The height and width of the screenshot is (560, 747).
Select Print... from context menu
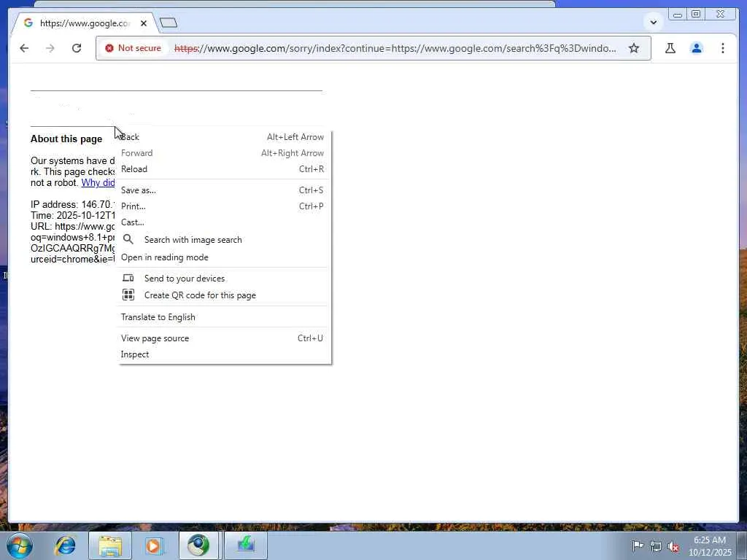click(x=224, y=206)
